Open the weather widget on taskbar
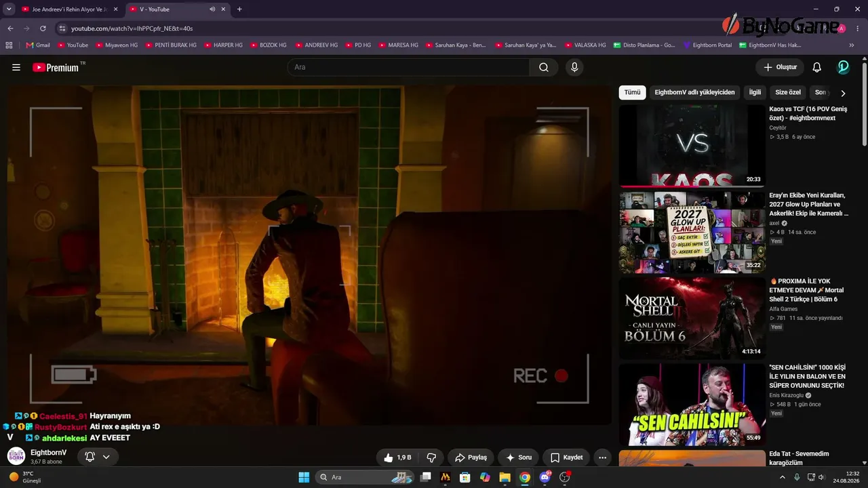 [24, 477]
